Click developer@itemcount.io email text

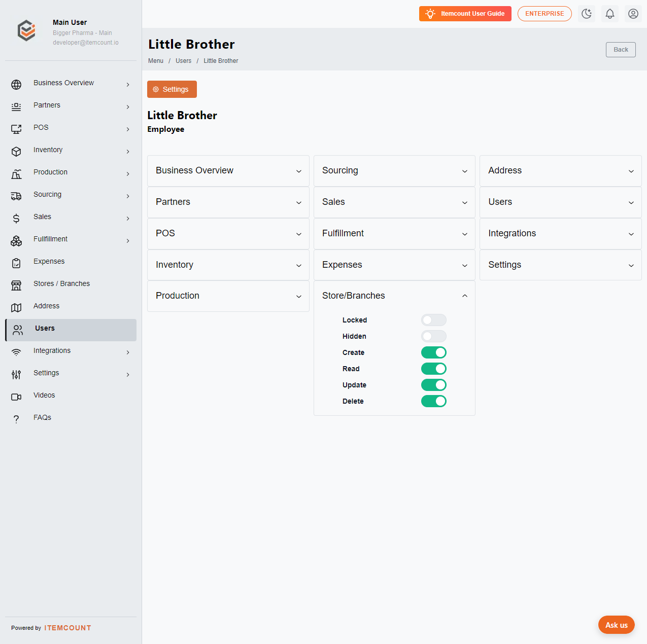pyautogui.click(x=86, y=43)
